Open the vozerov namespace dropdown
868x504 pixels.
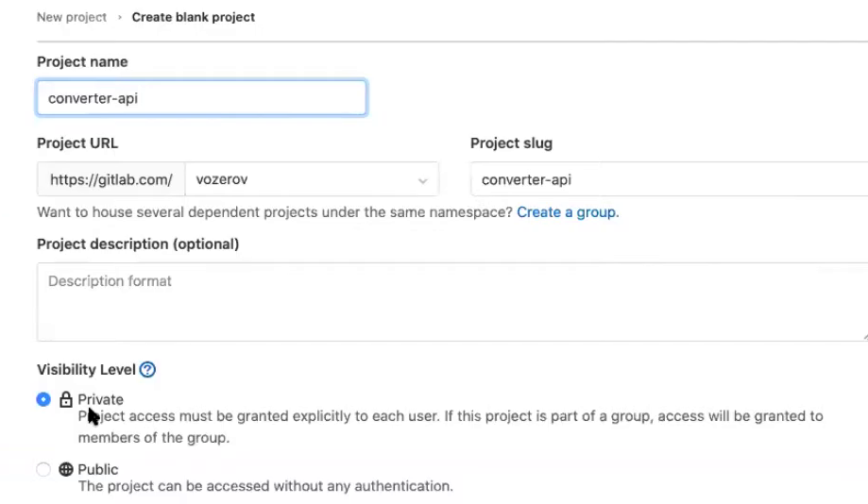click(312, 179)
